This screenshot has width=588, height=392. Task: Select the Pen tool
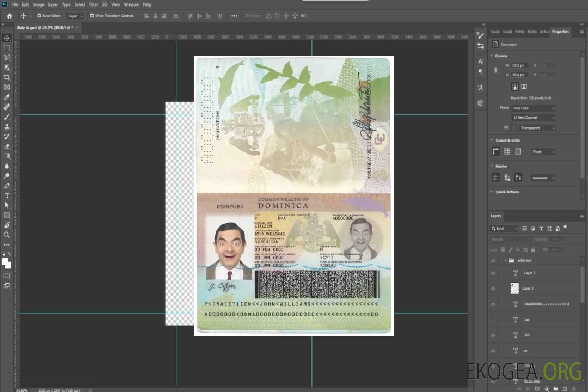click(x=7, y=186)
